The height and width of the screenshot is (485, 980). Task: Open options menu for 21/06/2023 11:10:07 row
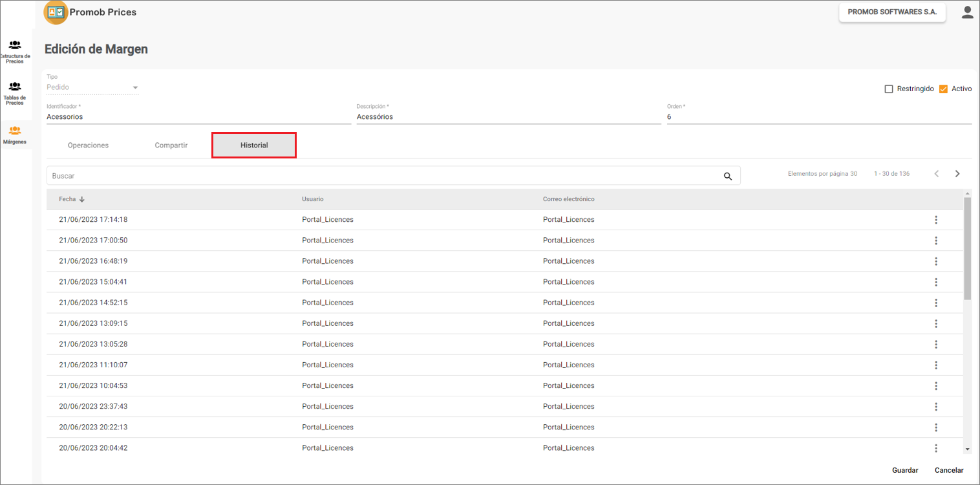coord(936,365)
